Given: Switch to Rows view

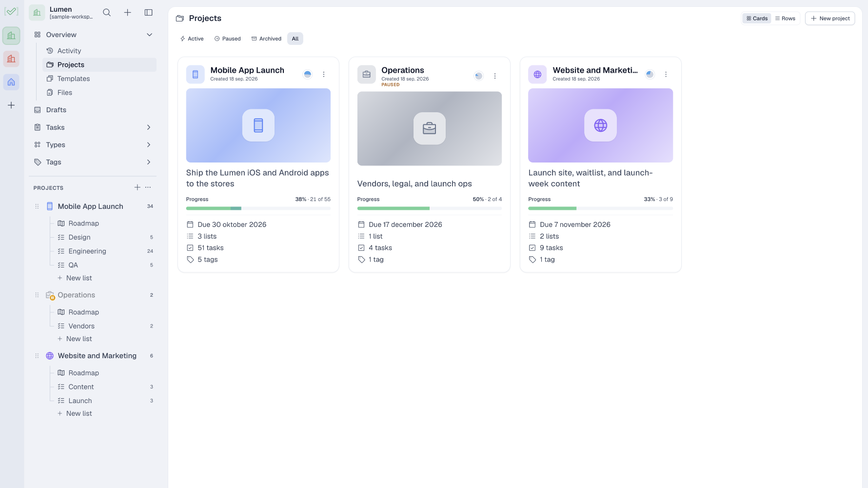Looking at the screenshot, I should 785,19.
